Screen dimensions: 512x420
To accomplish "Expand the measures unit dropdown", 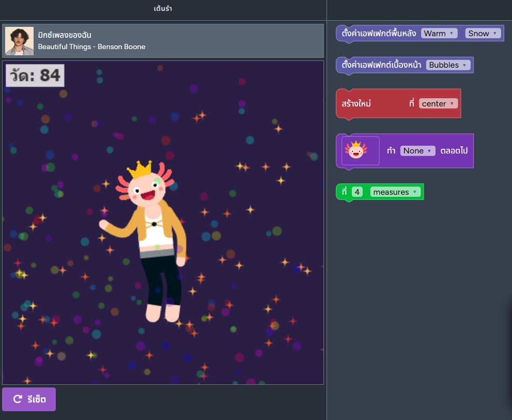I will [395, 192].
